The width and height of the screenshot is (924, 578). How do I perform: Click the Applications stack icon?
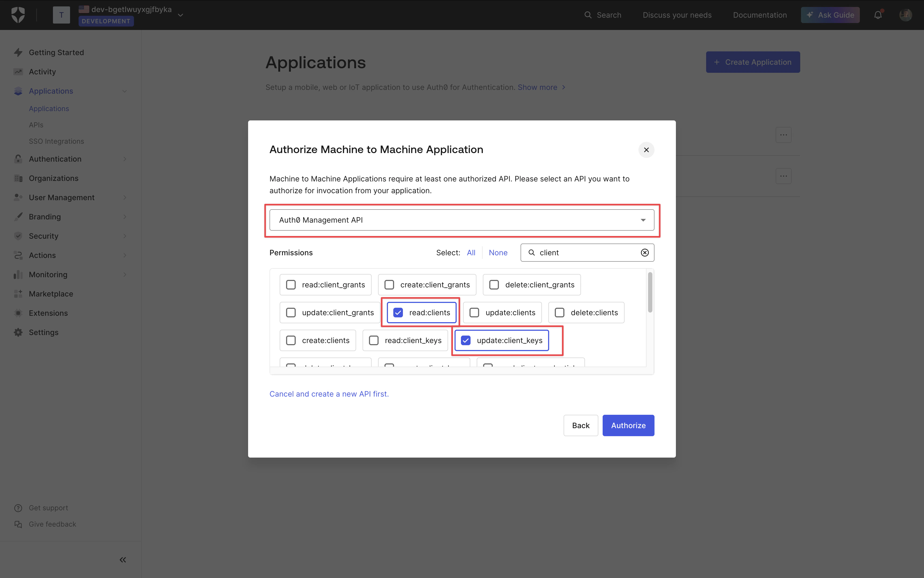point(18,91)
